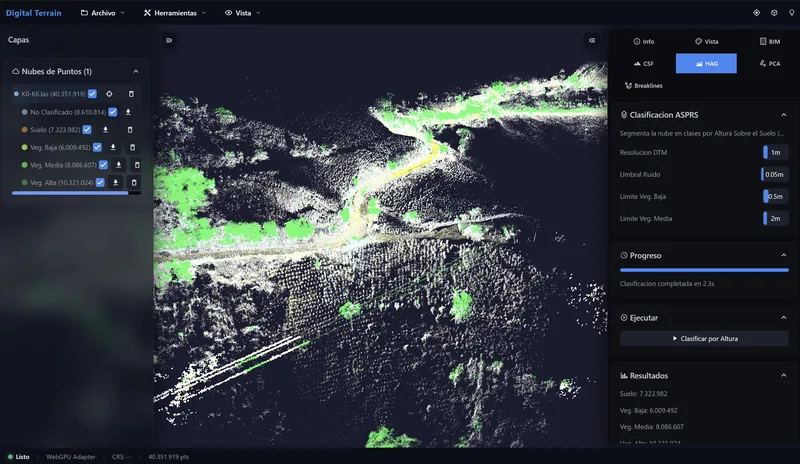Click the 3D cube icon in top bar
This screenshot has height=464, width=800.
(774, 13)
